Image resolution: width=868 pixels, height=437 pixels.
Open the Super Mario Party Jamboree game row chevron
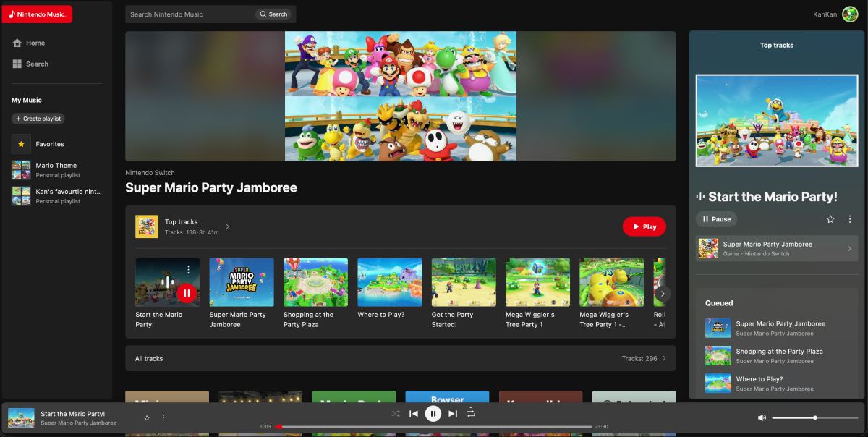849,249
